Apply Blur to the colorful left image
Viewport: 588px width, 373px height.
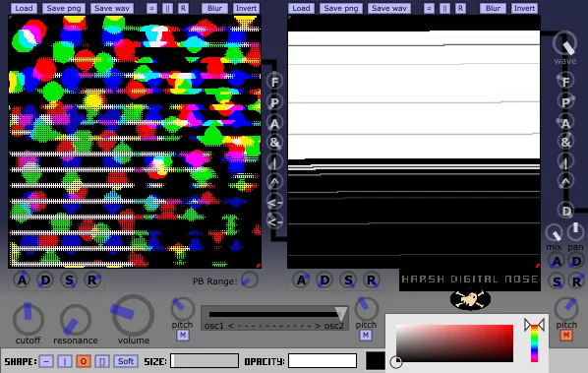click(x=214, y=8)
